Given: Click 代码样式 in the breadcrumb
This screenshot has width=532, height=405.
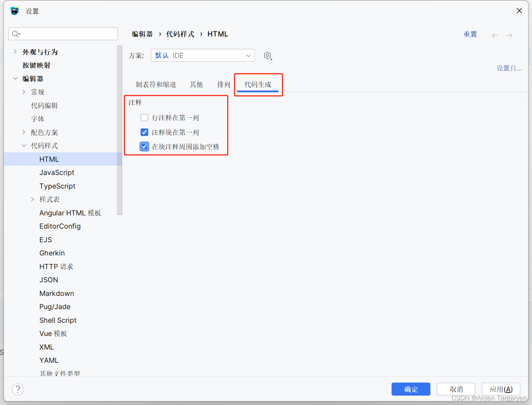Looking at the screenshot, I should coord(180,34).
